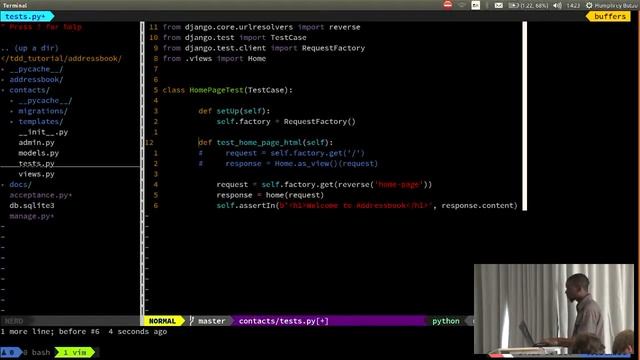
Task: Expand the addressbook/ folder node
Action: tap(36, 80)
